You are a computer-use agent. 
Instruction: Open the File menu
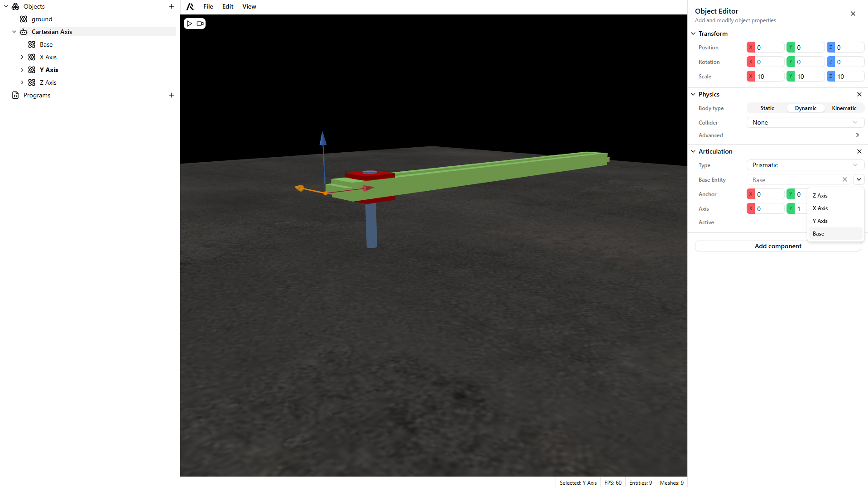point(208,6)
